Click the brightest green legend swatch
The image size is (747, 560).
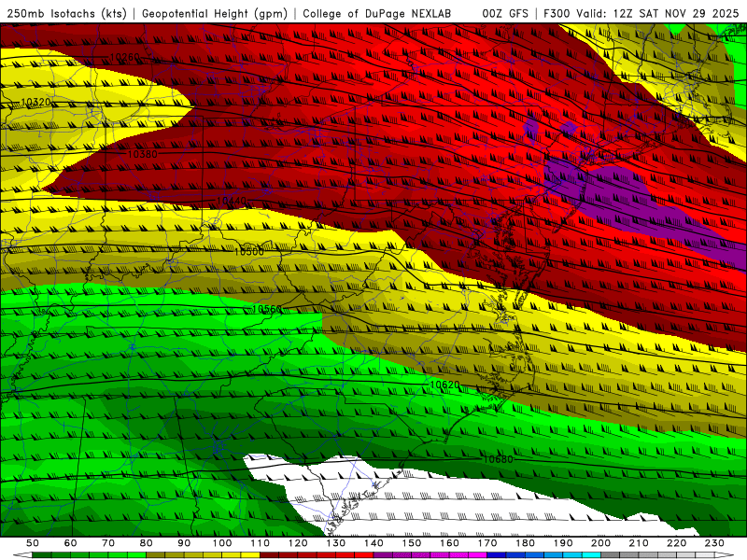pyautogui.click(x=136, y=555)
